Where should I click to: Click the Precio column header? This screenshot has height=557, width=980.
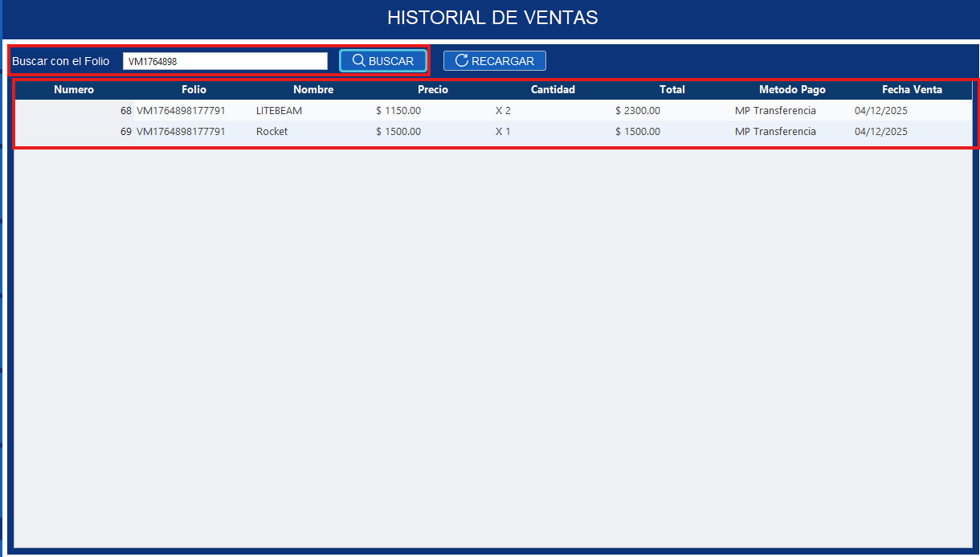432,89
